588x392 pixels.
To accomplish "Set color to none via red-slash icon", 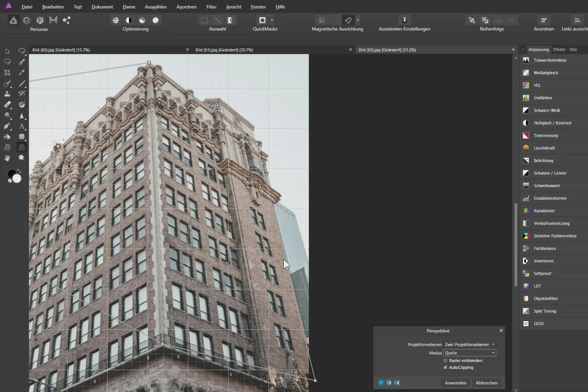I will coord(9,180).
